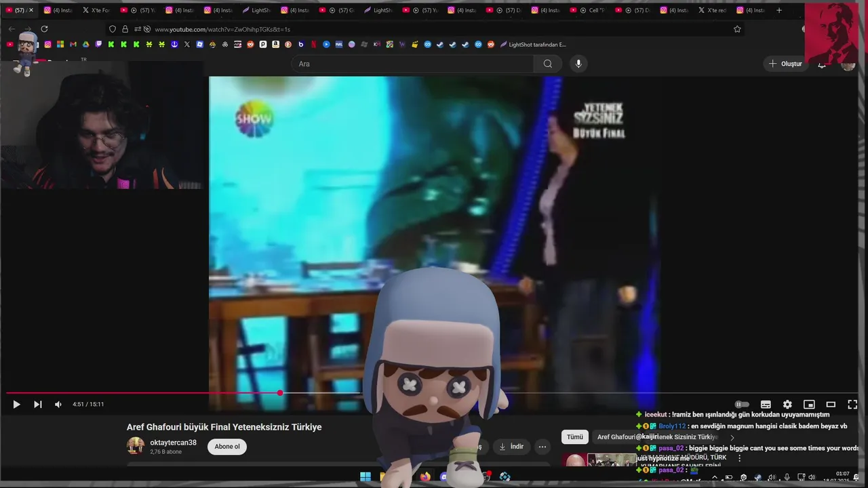Open a new browser tab

pos(779,10)
